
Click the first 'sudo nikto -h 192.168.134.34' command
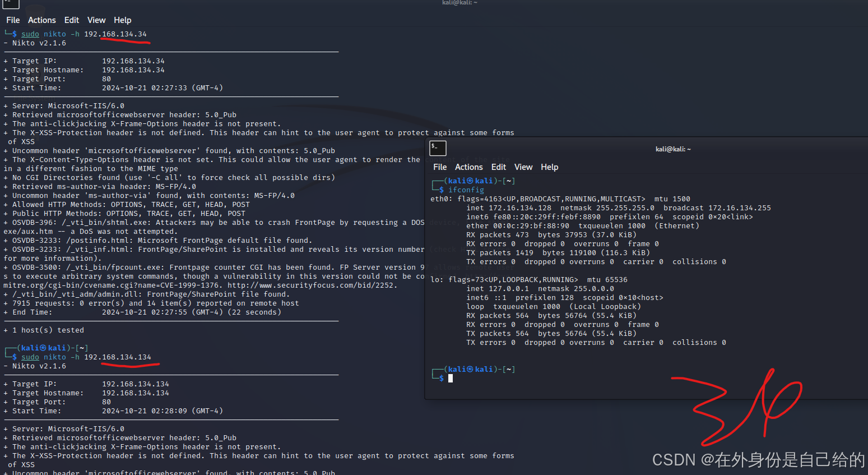(84, 34)
